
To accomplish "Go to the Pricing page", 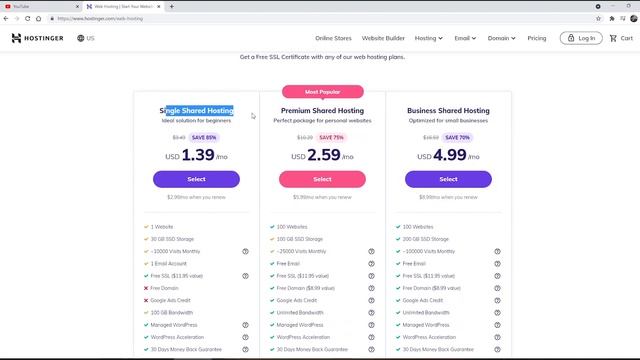I will click(536, 38).
